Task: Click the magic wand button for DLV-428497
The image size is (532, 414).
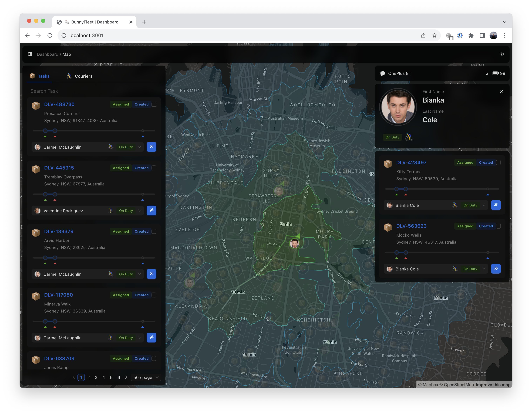Action: coord(496,205)
